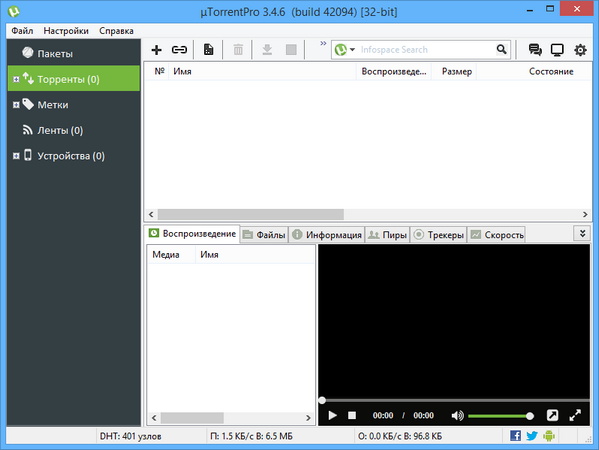Click torrent list horizontal scrollbar thumb
Screen dimensions: 599x450
point(251,214)
